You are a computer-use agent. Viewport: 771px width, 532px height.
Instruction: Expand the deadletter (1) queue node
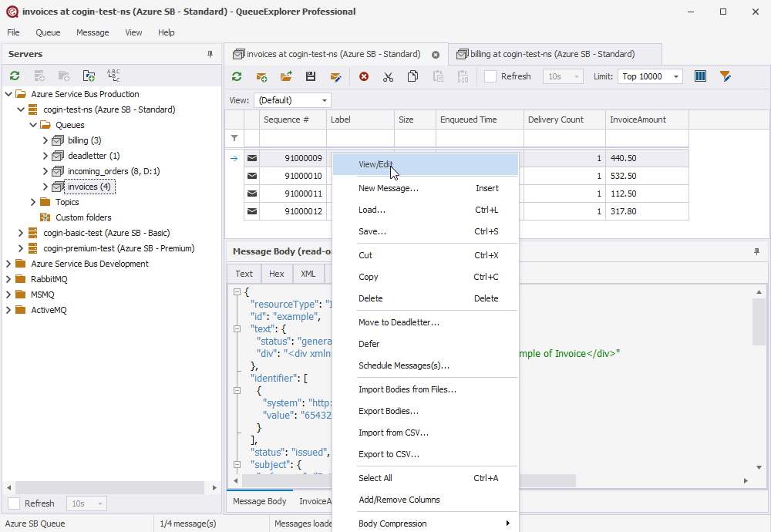pyautogui.click(x=45, y=156)
